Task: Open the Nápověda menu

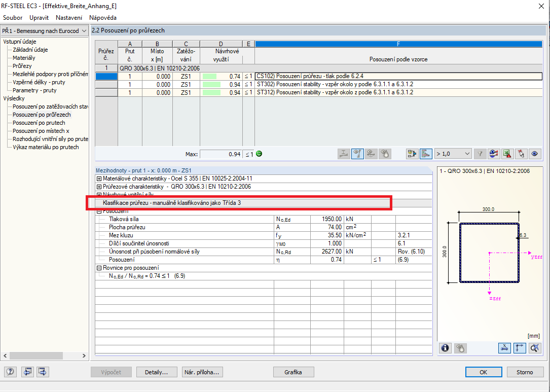Action: [x=103, y=18]
